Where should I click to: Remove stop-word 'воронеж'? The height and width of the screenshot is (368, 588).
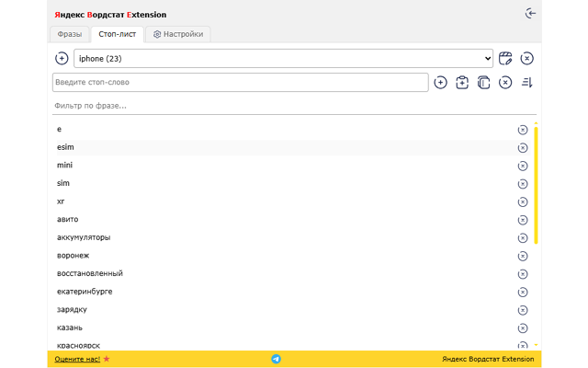pos(523,256)
